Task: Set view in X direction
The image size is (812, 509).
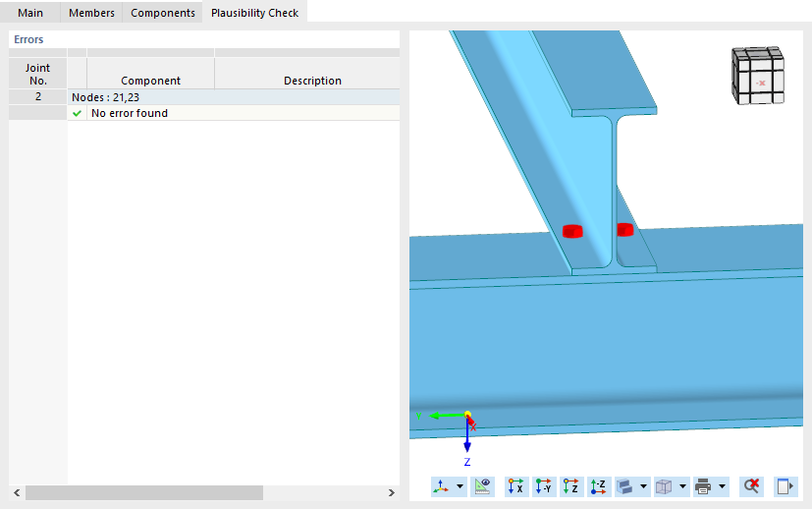Action: pos(515,486)
